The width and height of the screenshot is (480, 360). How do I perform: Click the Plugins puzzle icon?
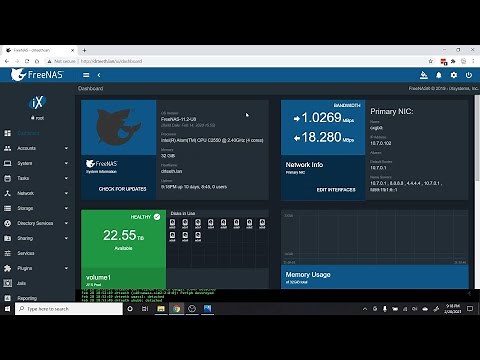7,268
